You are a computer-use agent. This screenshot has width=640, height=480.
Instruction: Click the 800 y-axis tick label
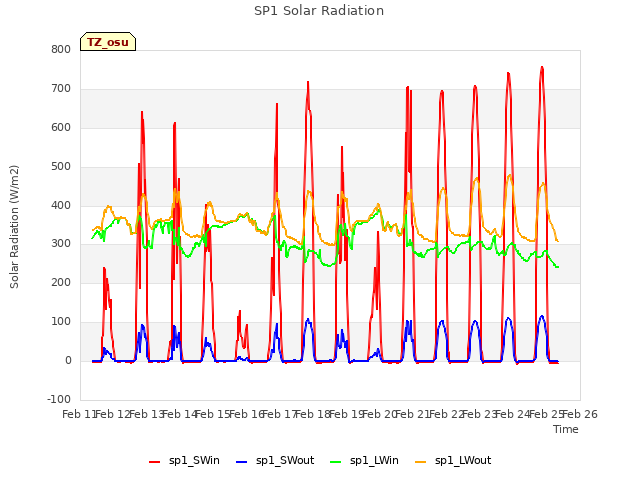(61, 49)
